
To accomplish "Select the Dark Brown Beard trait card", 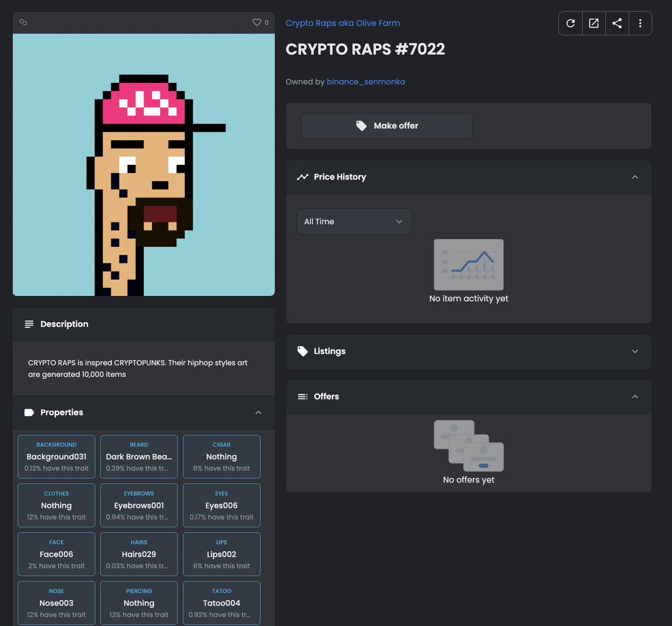I will coord(139,457).
